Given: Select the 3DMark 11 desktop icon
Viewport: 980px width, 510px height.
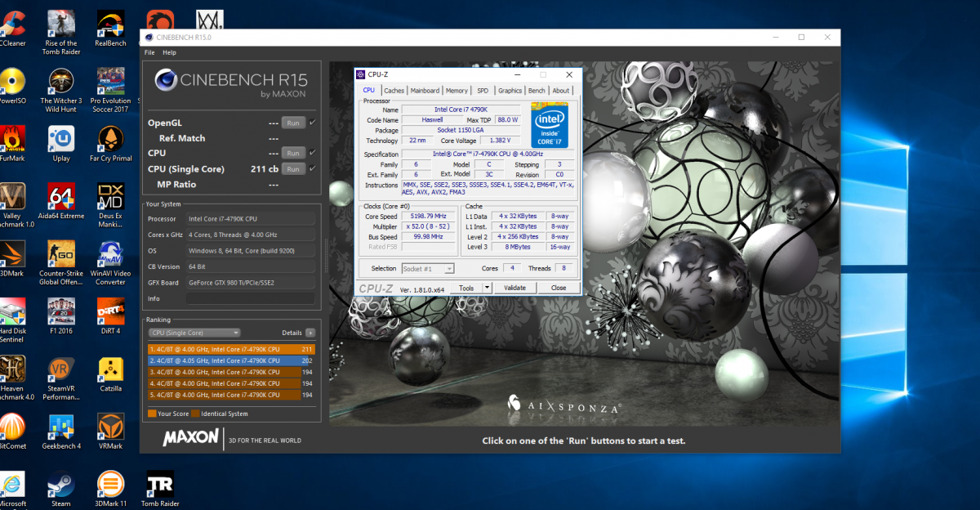Looking at the screenshot, I should (x=110, y=488).
